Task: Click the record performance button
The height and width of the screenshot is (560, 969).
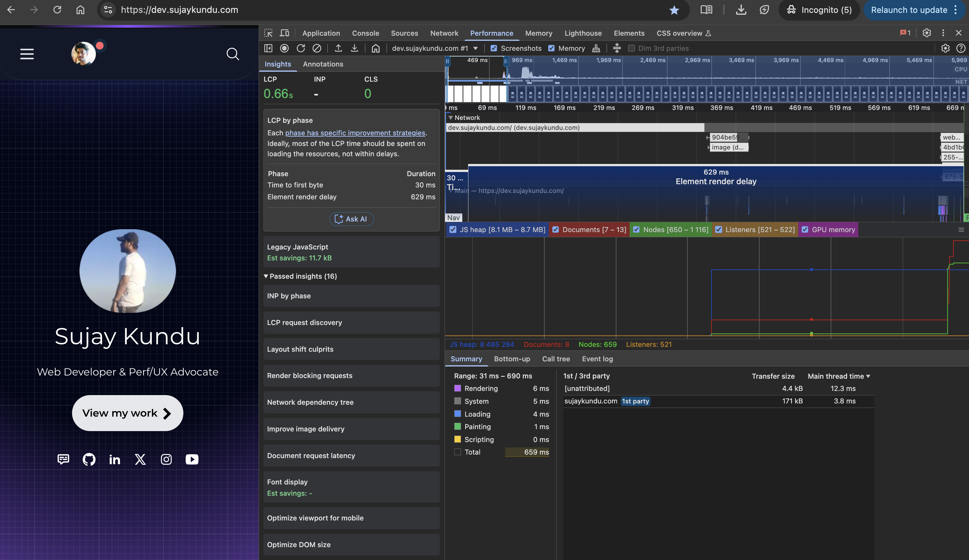Action: point(284,48)
